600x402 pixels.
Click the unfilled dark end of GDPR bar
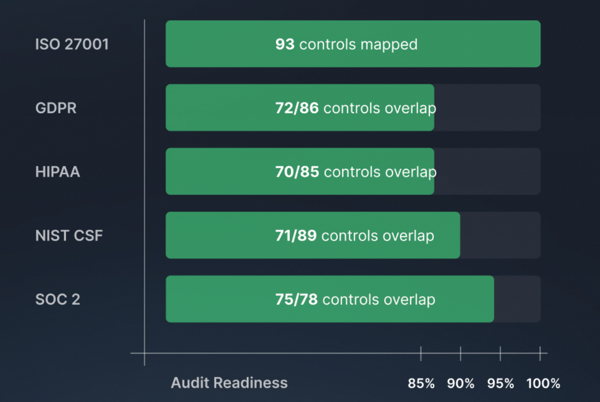coord(490,108)
